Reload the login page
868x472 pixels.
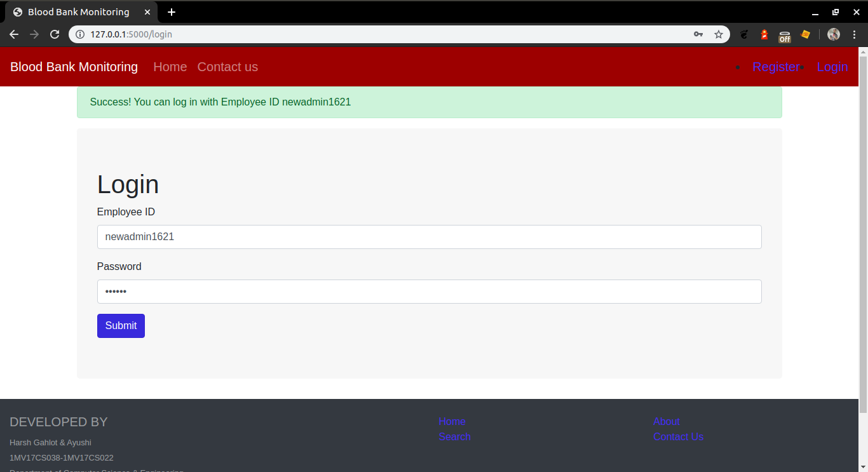click(55, 34)
